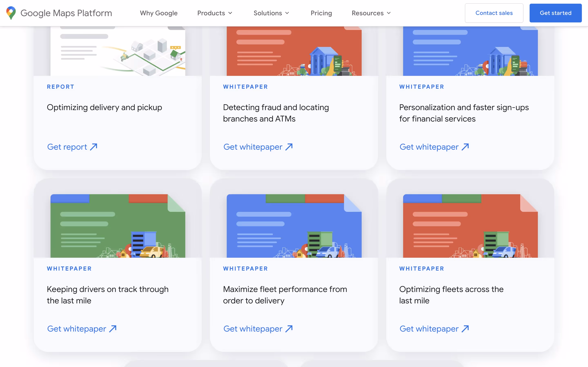Image resolution: width=588 pixels, height=367 pixels.
Task: Open the delivery map report thumbnail
Action: click(x=118, y=51)
